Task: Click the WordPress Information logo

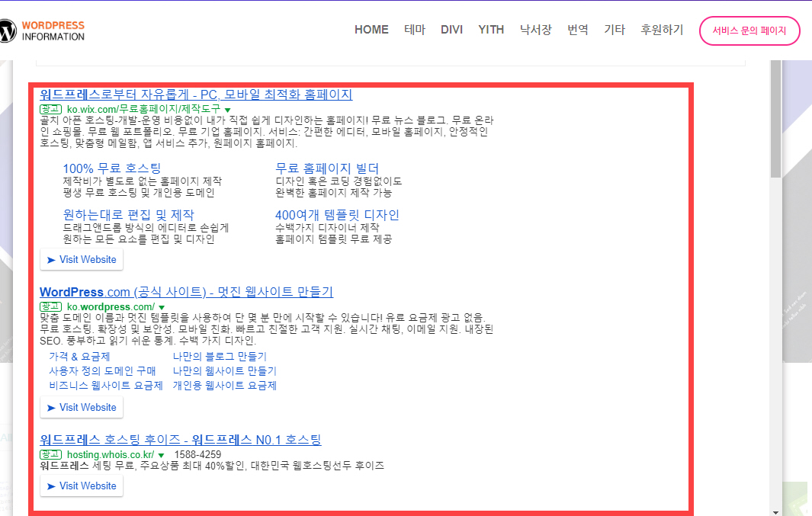Action: pyautogui.click(x=42, y=30)
